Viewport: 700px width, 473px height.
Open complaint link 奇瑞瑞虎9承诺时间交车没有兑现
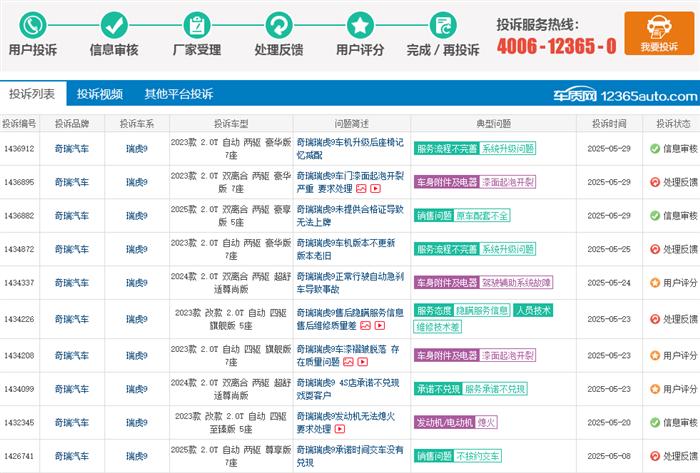pyautogui.click(x=350, y=456)
